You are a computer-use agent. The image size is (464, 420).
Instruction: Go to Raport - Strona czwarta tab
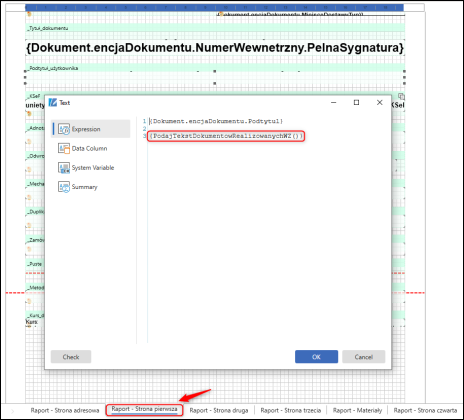(x=425, y=410)
